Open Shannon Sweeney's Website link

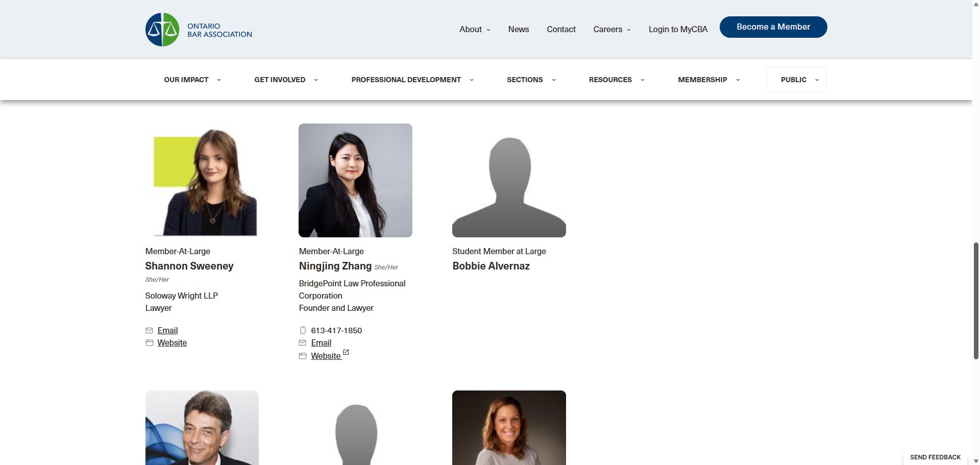pos(172,343)
